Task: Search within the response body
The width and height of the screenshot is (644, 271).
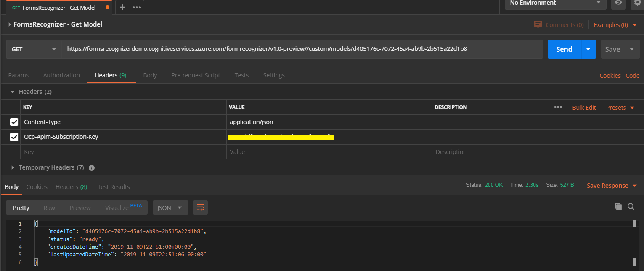Action: click(631, 206)
